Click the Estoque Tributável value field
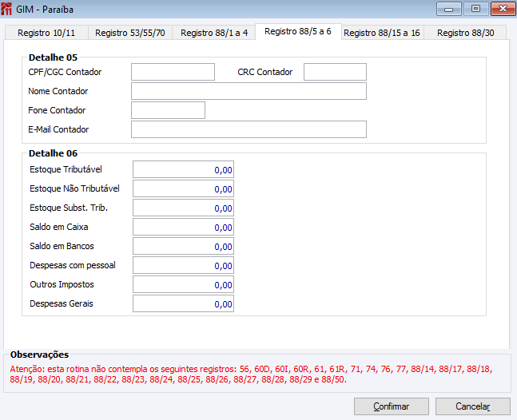 coord(183,169)
